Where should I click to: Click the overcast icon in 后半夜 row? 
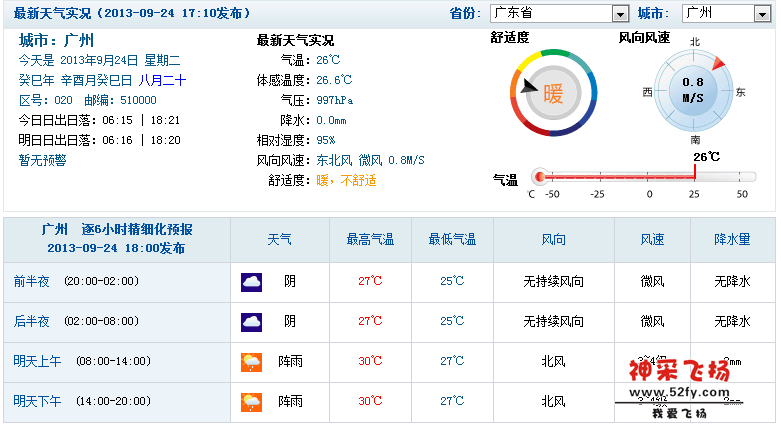252,322
